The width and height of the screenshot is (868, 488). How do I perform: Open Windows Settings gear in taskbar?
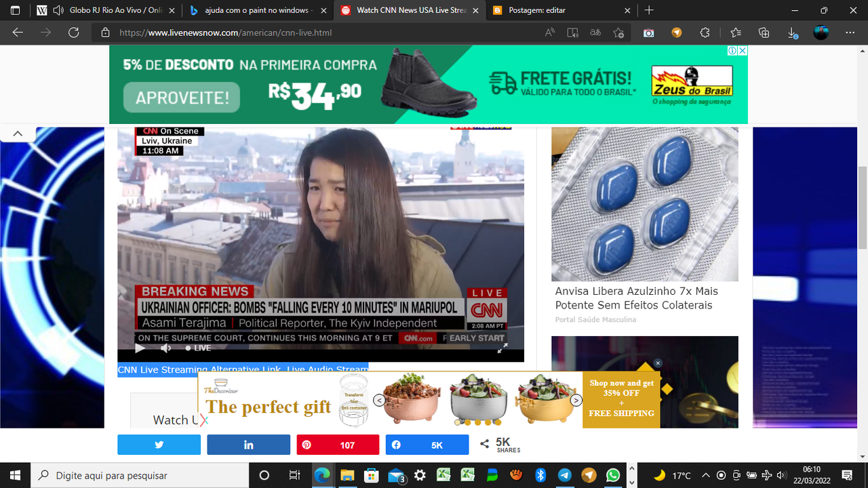coord(420,475)
